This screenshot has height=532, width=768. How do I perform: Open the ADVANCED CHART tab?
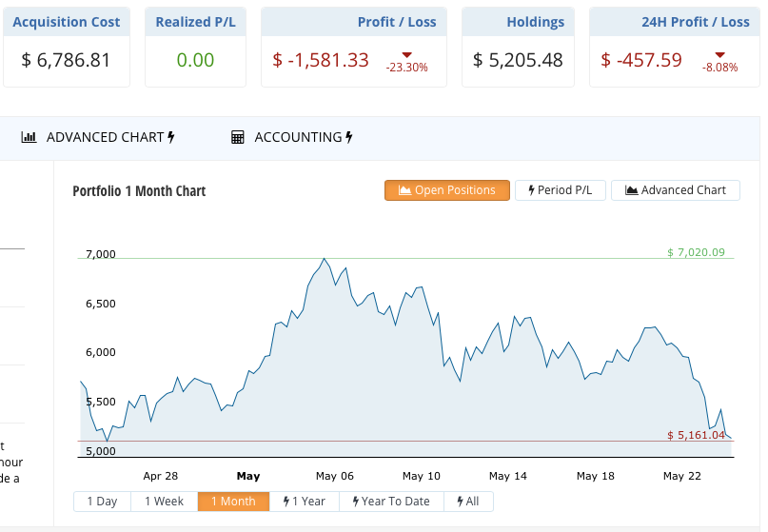pos(105,137)
